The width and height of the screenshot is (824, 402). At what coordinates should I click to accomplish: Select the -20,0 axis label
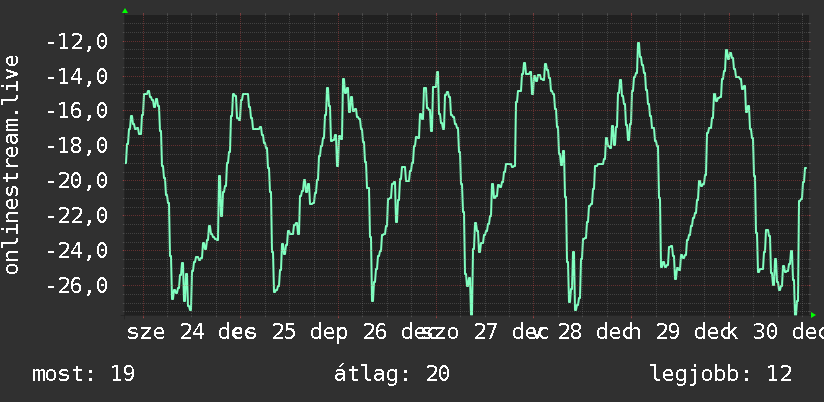(x=77, y=181)
